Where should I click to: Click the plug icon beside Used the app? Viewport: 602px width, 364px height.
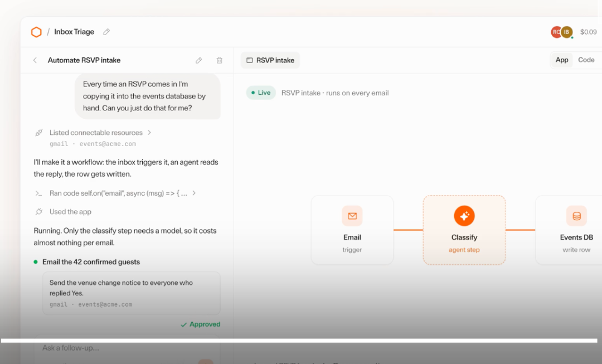tap(39, 212)
